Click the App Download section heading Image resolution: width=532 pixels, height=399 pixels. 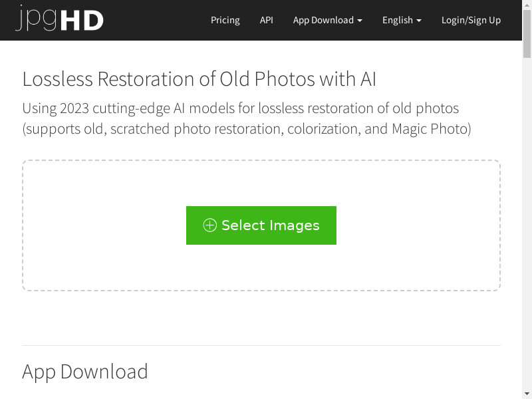pyautogui.click(x=85, y=372)
